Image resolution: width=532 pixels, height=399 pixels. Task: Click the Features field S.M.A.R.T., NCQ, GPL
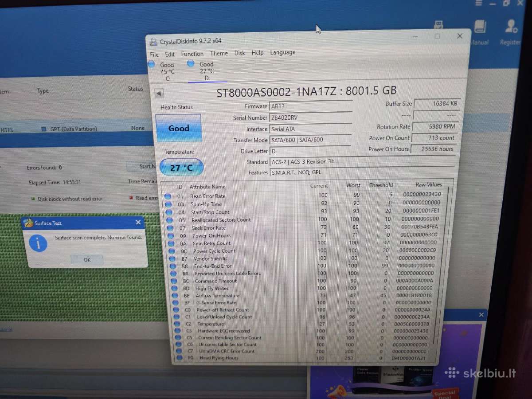(x=363, y=172)
